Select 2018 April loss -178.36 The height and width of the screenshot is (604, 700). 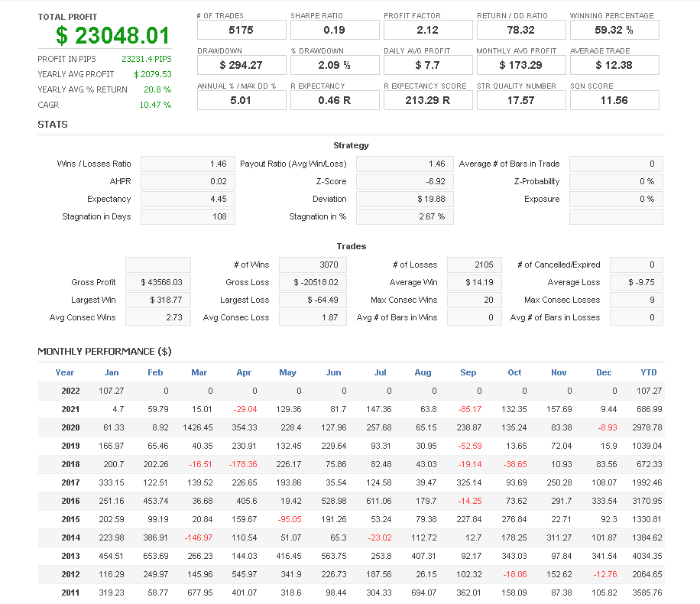(x=243, y=464)
